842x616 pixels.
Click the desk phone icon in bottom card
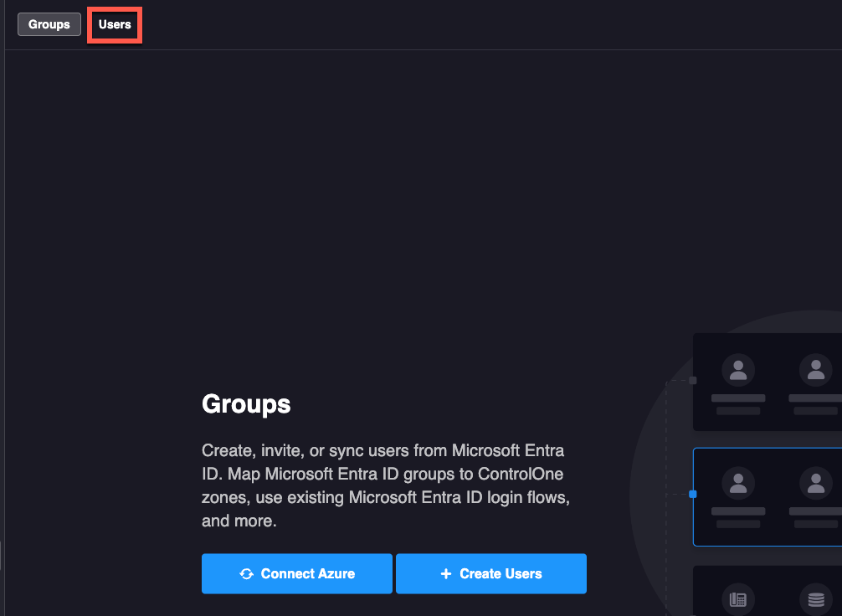click(x=738, y=599)
